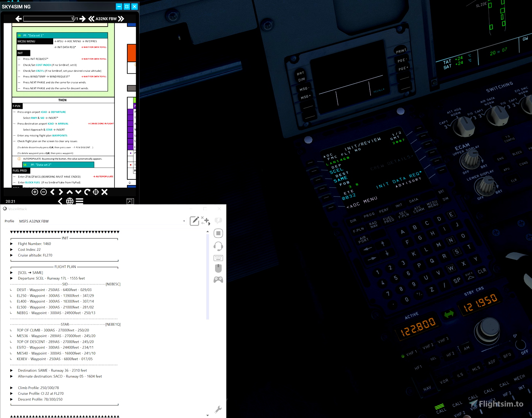Open the globe browser icon in SKY4SIM
The height and width of the screenshot is (418, 532).
click(x=70, y=201)
